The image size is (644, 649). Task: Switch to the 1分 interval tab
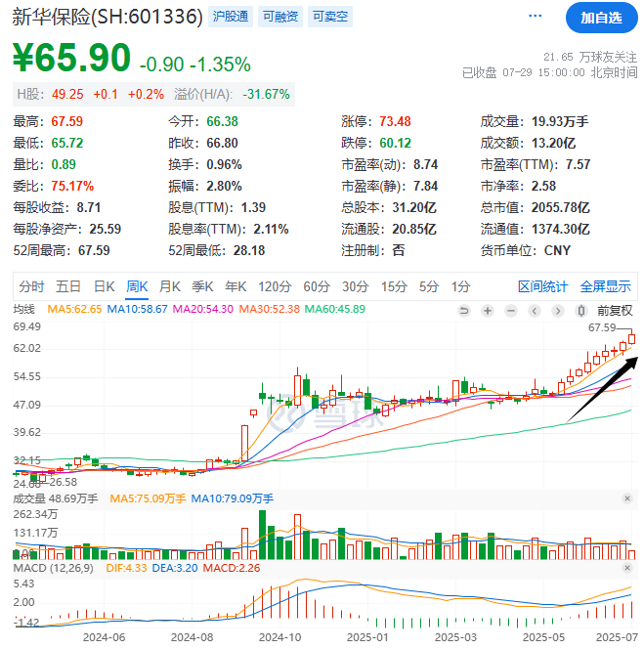(x=460, y=286)
